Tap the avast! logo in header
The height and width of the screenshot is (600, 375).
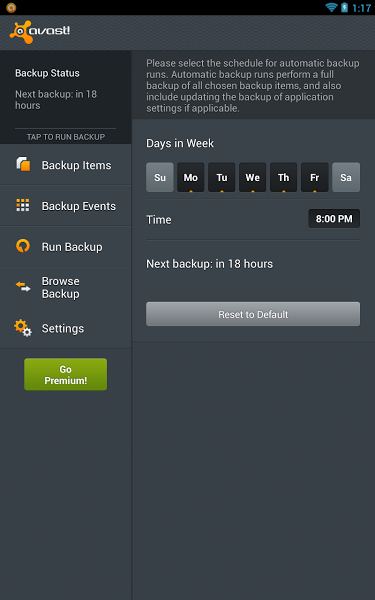[40, 32]
